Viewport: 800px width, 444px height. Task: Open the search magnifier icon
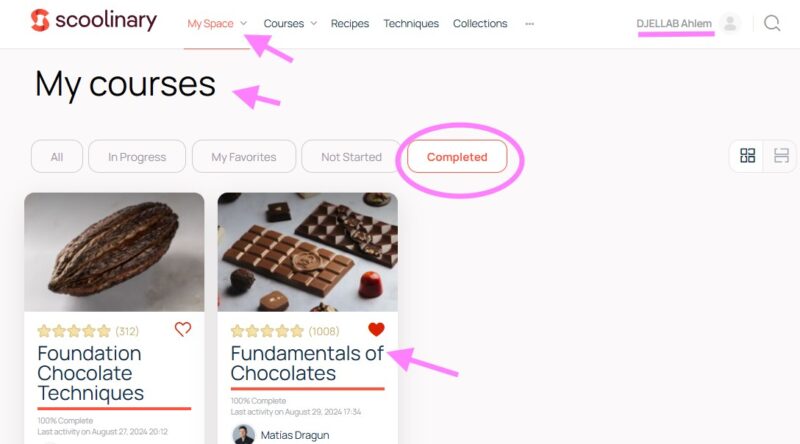pyautogui.click(x=771, y=23)
